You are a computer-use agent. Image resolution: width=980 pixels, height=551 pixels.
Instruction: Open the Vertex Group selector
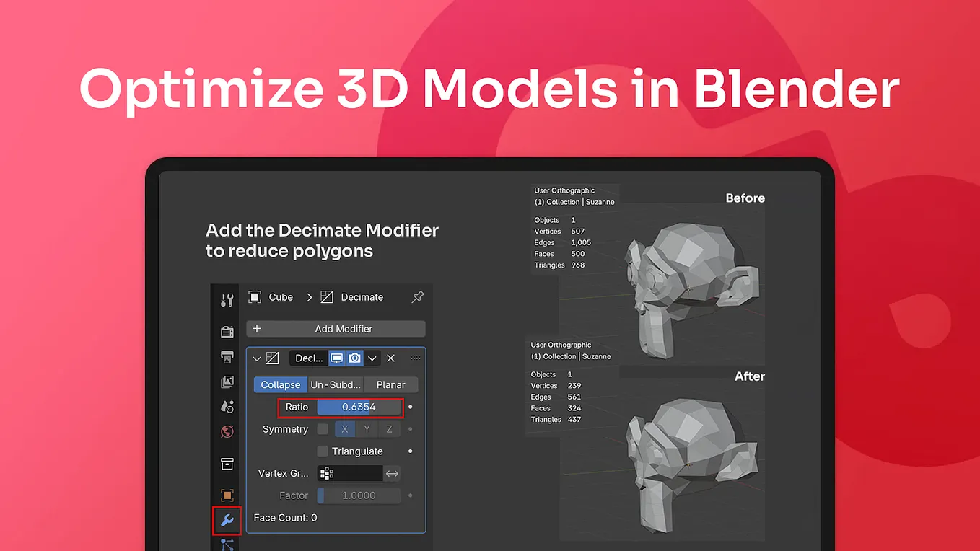click(x=350, y=473)
